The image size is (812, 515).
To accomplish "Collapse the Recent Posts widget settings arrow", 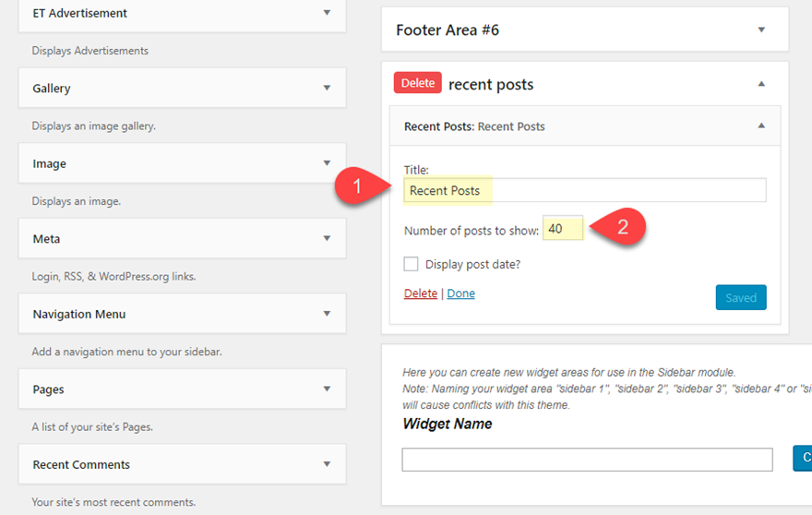I will click(761, 126).
